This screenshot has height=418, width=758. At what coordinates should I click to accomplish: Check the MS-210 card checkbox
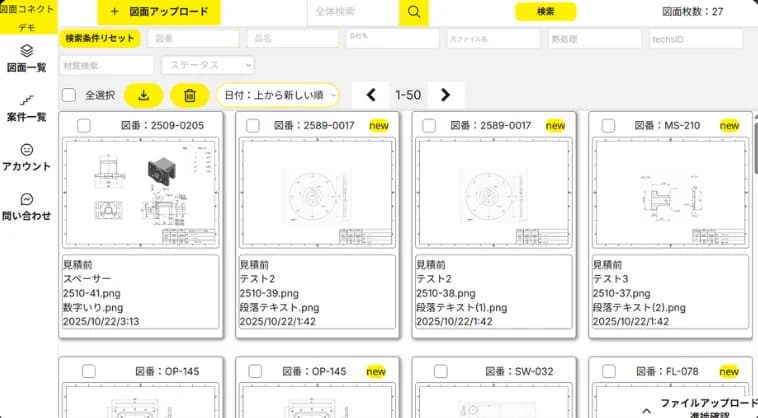608,126
